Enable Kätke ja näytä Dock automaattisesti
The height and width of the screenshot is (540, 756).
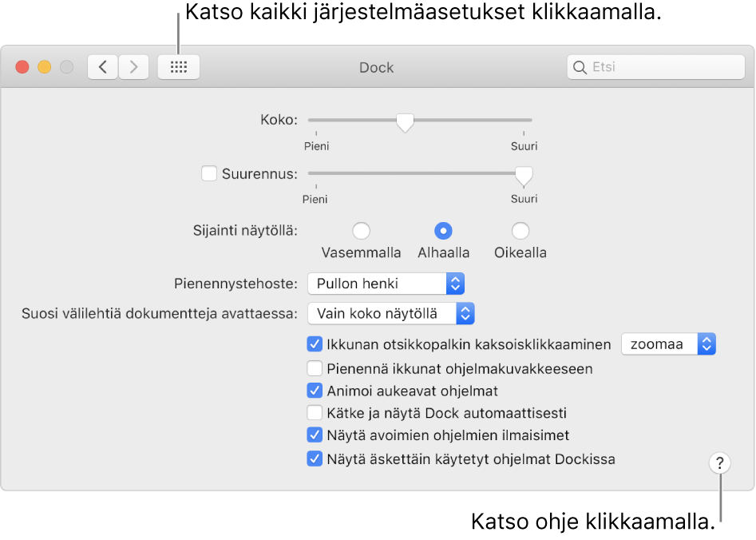click(x=315, y=414)
